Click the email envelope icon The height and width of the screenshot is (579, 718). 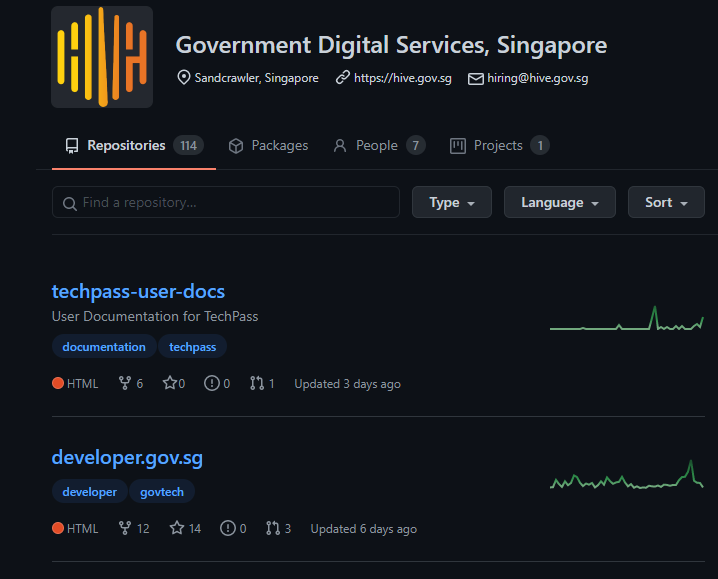tap(475, 79)
